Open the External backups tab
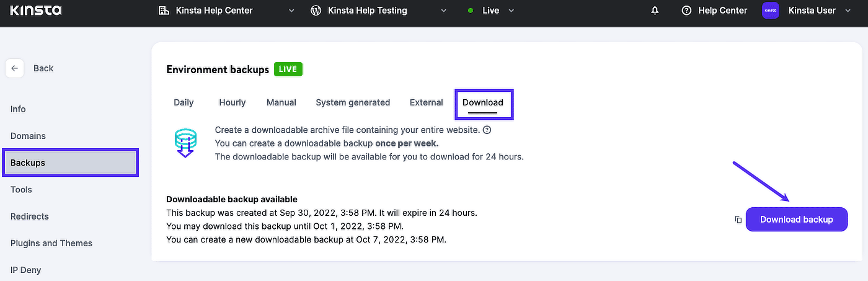Screen dimensions: 868x281 427,102
